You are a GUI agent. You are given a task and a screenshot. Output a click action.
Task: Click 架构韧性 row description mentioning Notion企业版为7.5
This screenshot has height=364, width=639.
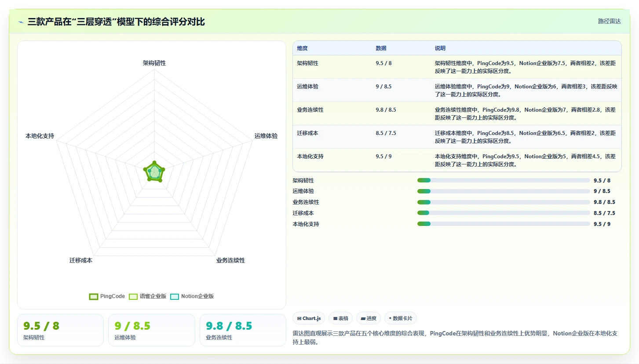[526, 67]
